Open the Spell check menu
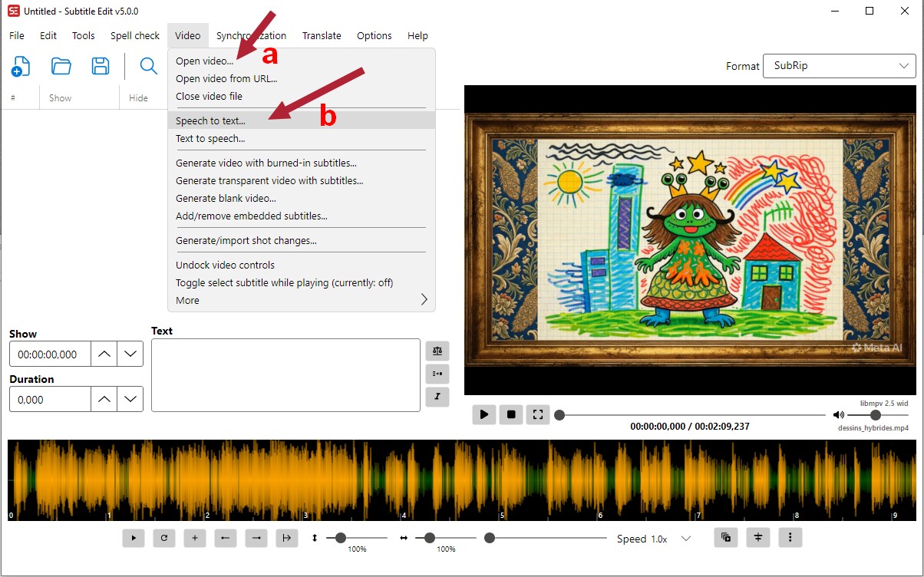The image size is (924, 577). [x=135, y=35]
